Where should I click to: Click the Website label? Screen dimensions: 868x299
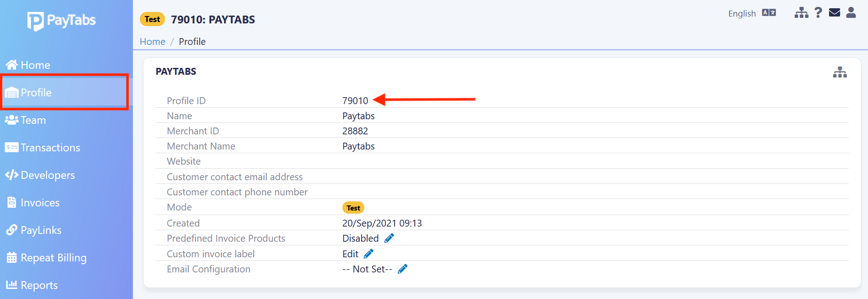184,161
